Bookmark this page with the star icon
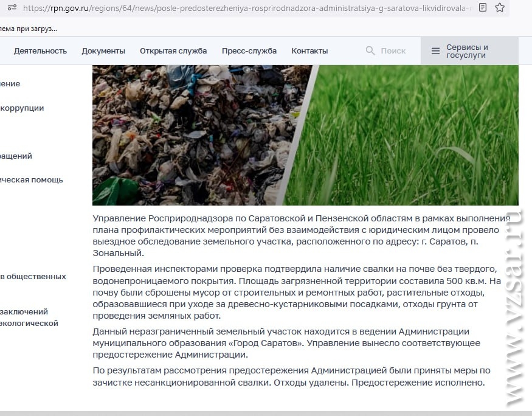The width and height of the screenshot is (532, 416). (499, 7)
